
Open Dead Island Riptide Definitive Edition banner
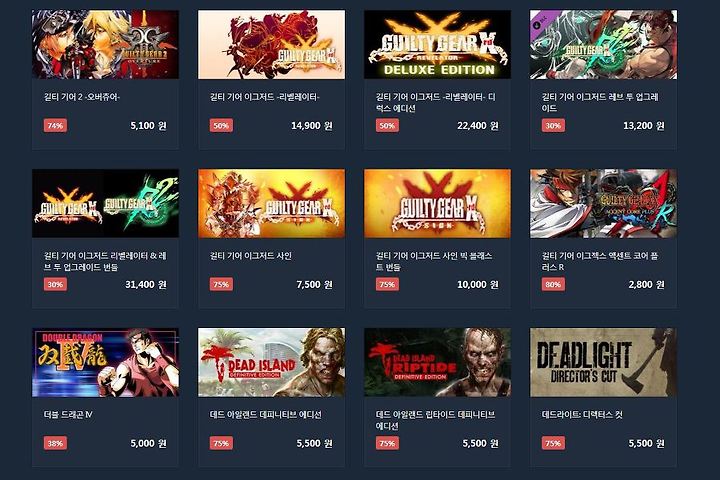pos(437,362)
